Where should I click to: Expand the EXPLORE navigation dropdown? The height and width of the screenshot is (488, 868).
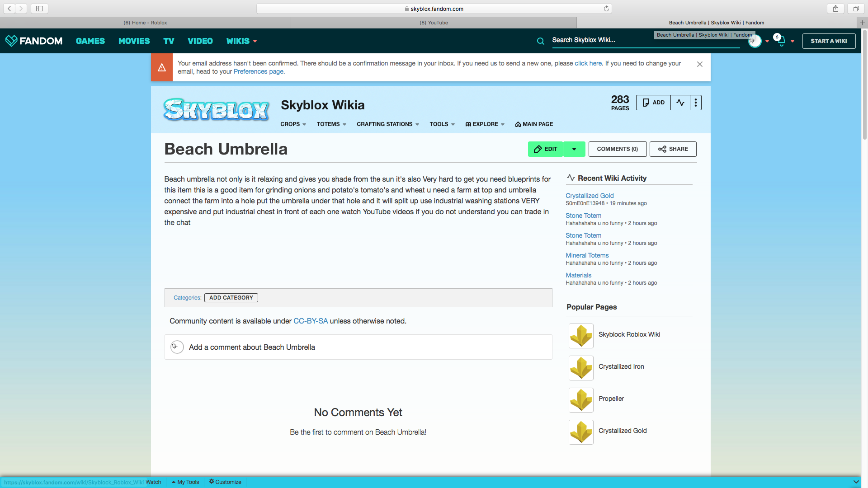pyautogui.click(x=485, y=124)
